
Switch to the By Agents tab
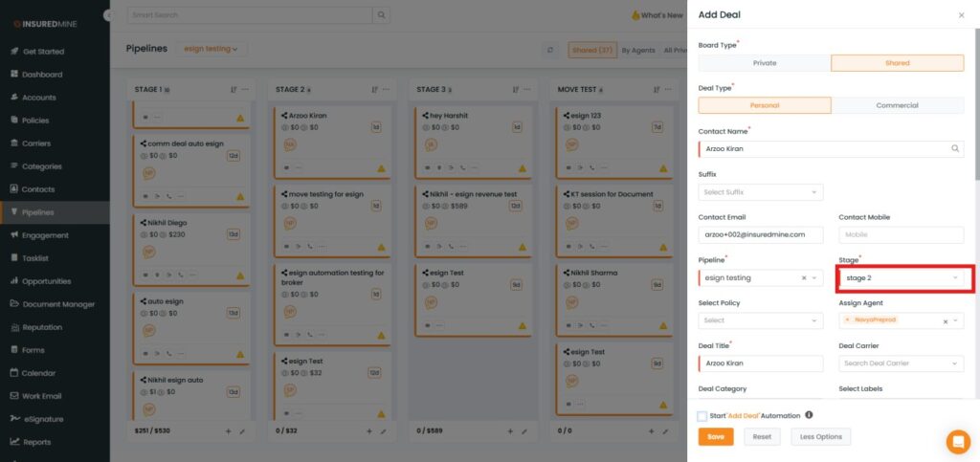point(639,50)
